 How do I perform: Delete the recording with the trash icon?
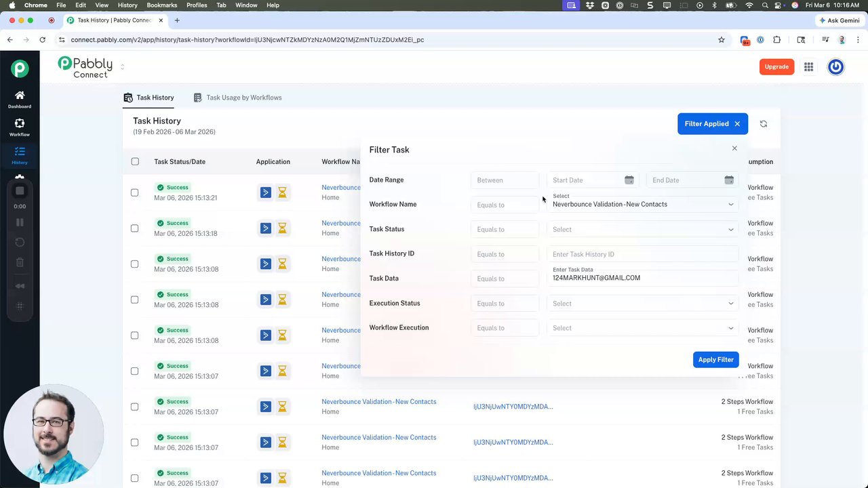20,262
